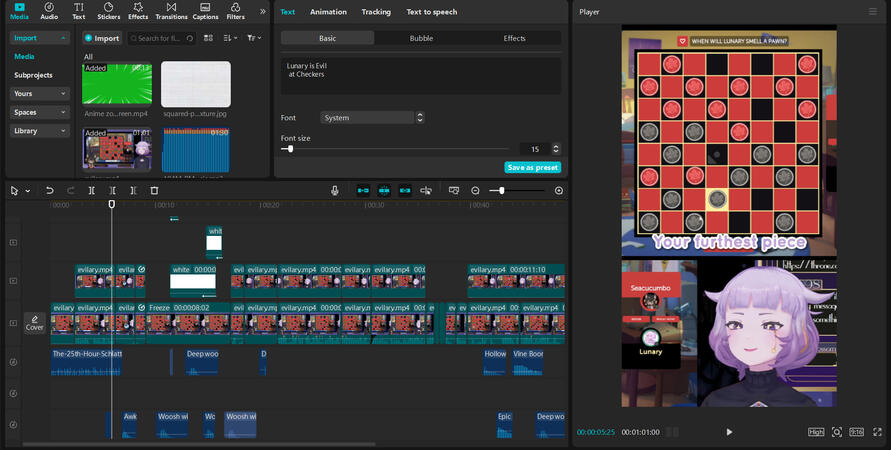Delete selected clip with trash icon
The height and width of the screenshot is (450, 891).
pyautogui.click(x=154, y=190)
